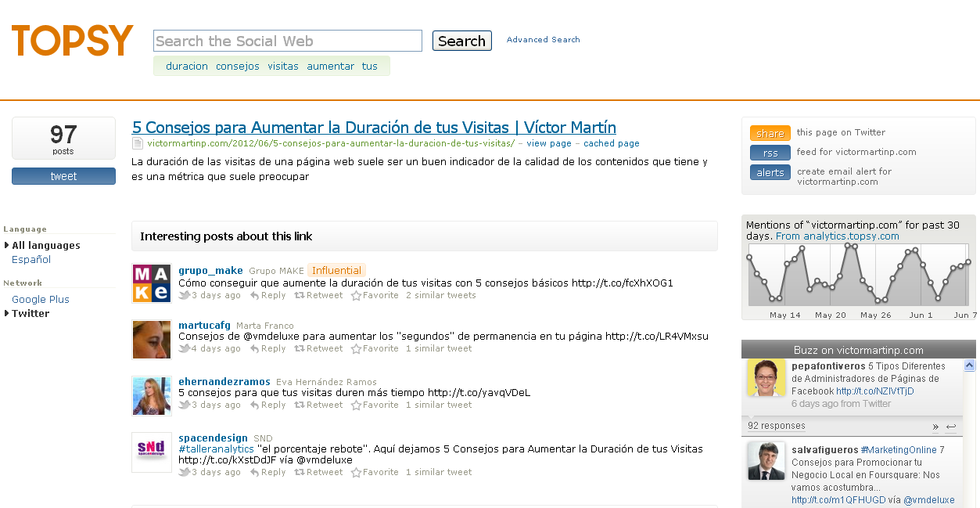980x508 pixels.
Task: Click the page document icon beside the URL
Action: click(x=138, y=143)
